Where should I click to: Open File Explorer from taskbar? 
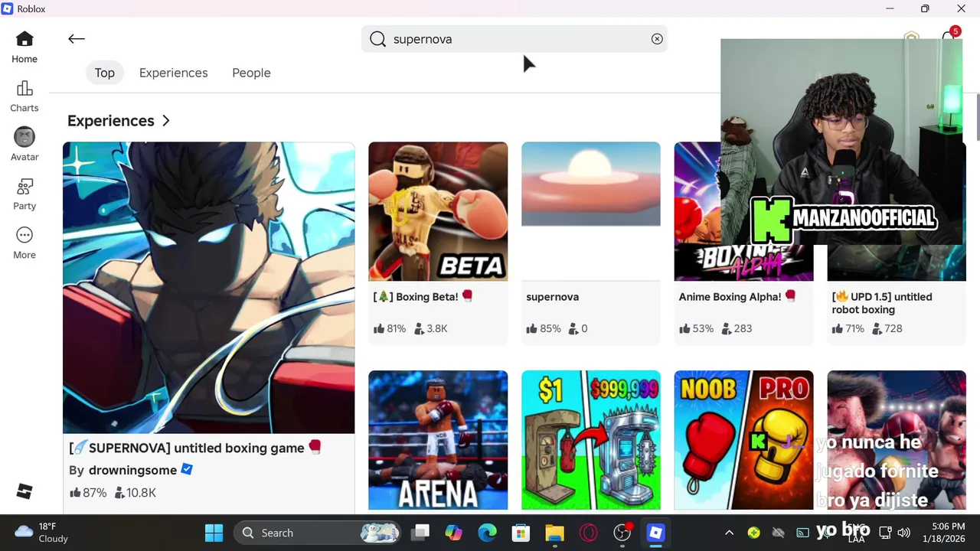[x=555, y=533]
